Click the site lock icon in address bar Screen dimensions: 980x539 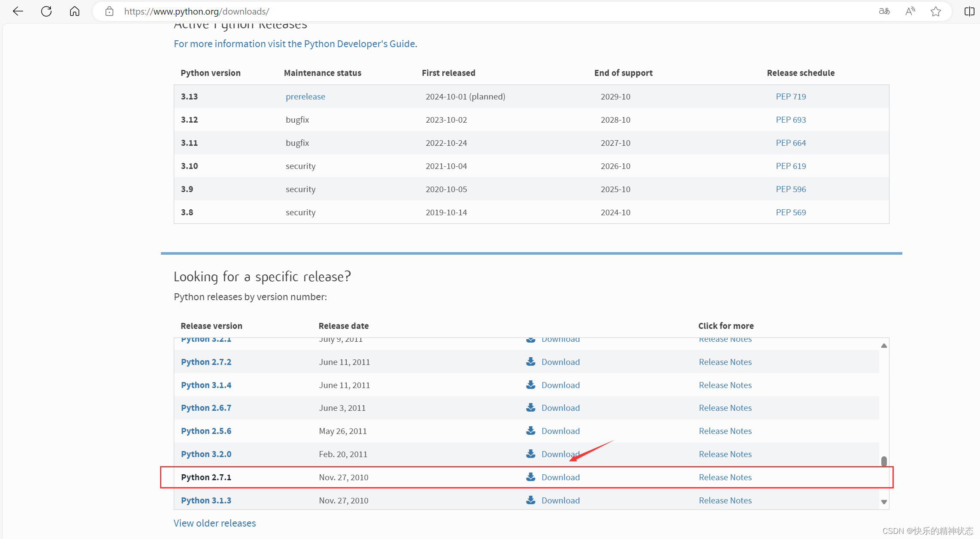109,11
